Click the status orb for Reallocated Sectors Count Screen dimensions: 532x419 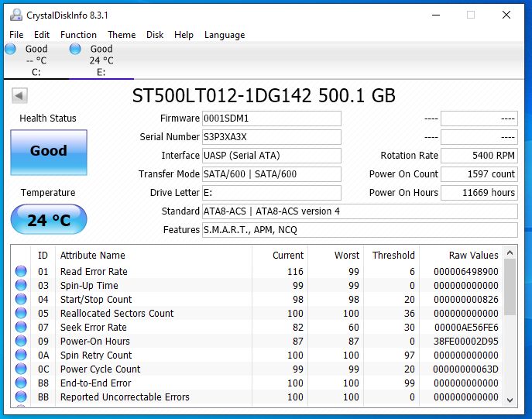21,314
